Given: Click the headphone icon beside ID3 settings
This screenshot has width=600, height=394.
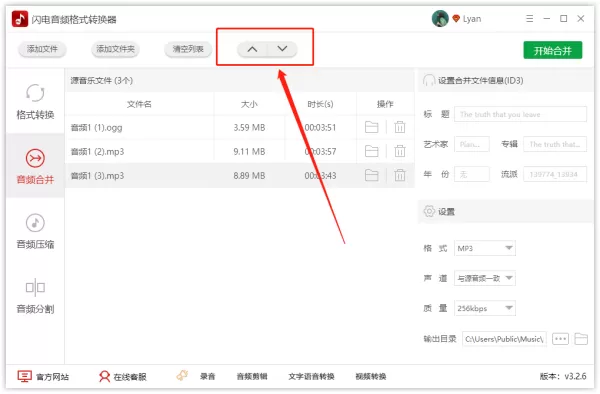Looking at the screenshot, I should (x=429, y=80).
